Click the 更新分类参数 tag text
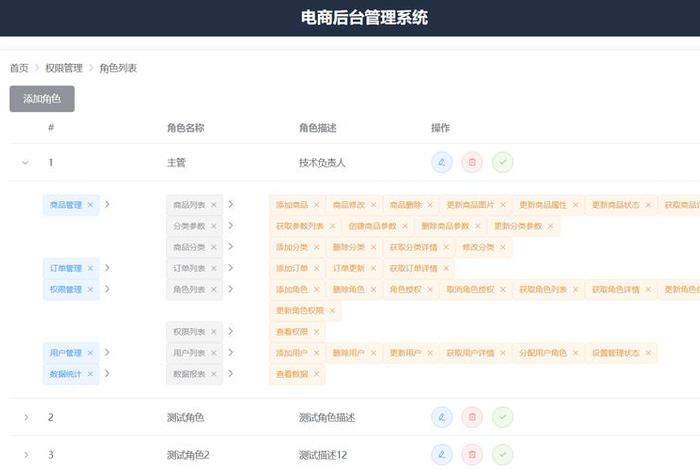Image resolution: width=700 pixels, height=470 pixels. [518, 226]
